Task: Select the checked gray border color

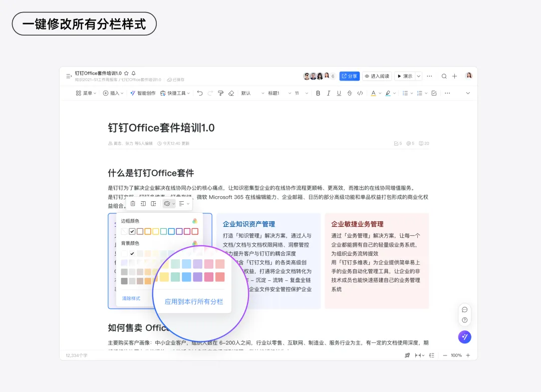Action: 132,231
